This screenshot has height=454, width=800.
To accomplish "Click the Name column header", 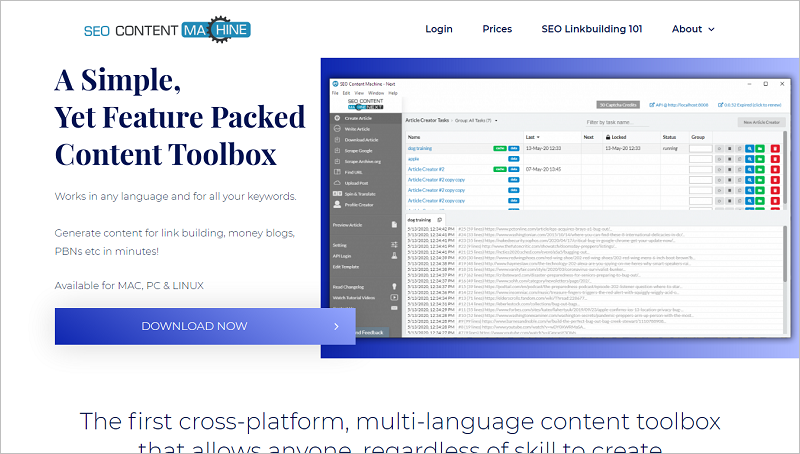I will pos(414,137).
